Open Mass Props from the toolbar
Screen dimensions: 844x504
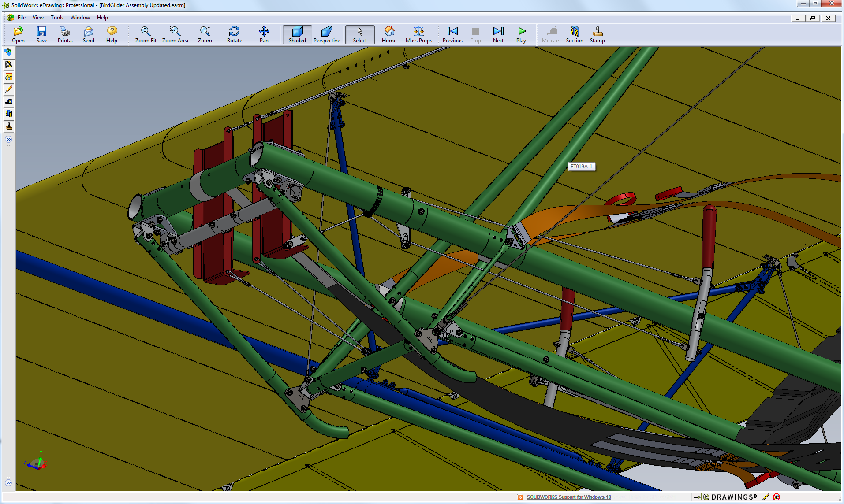click(418, 34)
